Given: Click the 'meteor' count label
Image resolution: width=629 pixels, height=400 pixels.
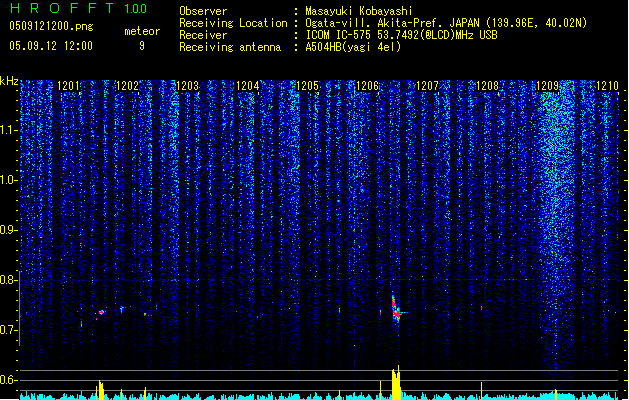Looking at the screenshot, I should click(x=142, y=31).
